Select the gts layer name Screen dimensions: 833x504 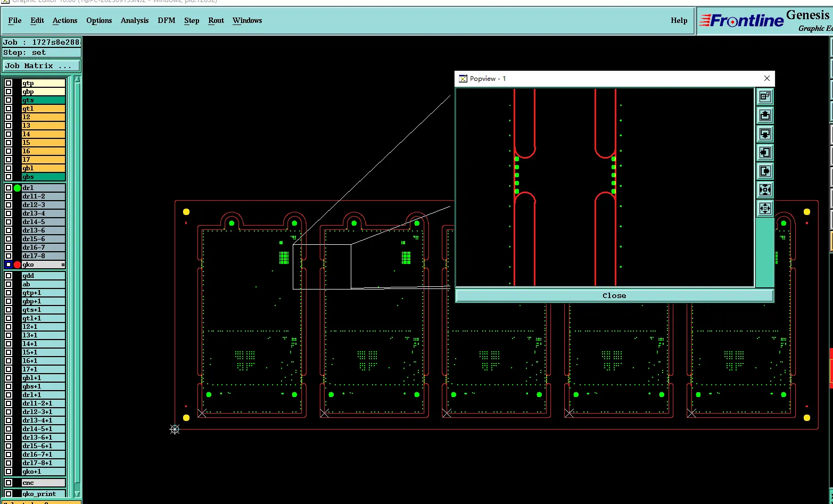pos(43,100)
